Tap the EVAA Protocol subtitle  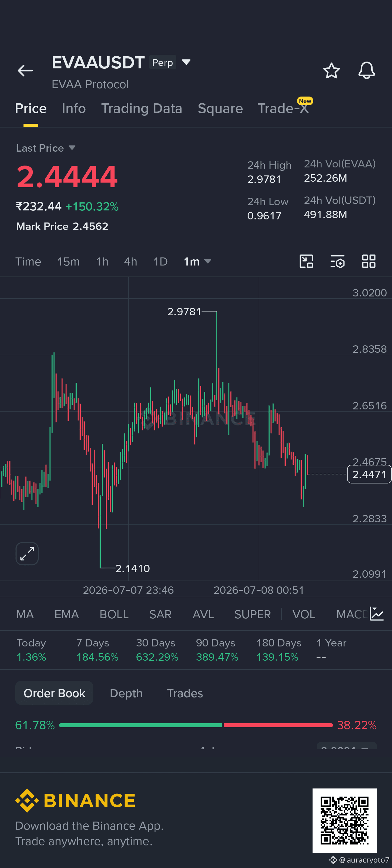[x=90, y=84]
